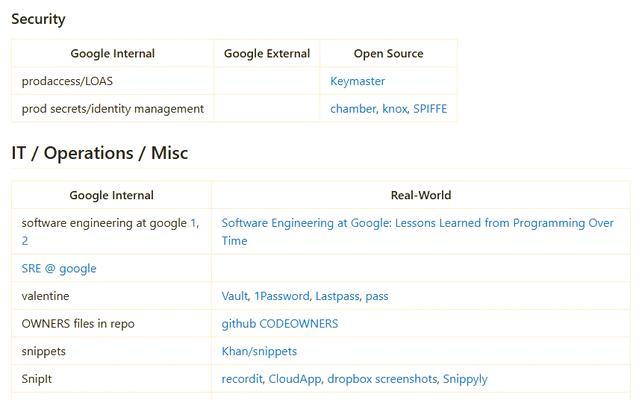The width and height of the screenshot is (639, 400).
Task: Open the pass link
Action: click(x=377, y=297)
